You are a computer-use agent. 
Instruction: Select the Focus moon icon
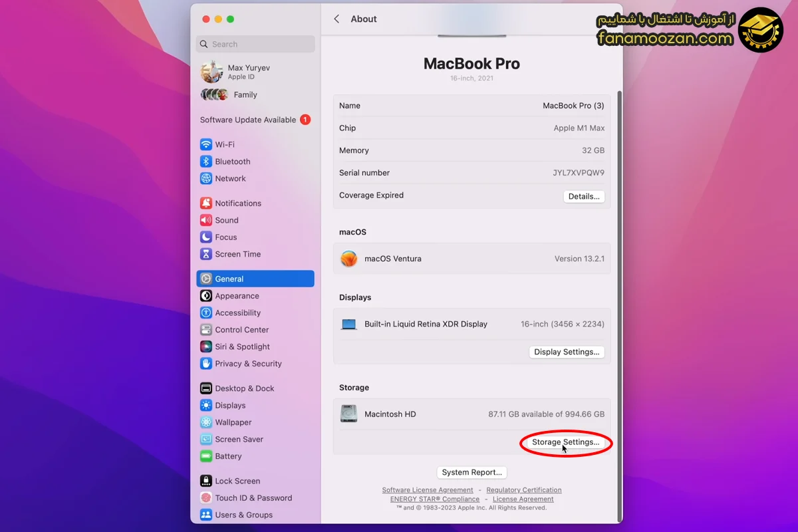click(206, 237)
